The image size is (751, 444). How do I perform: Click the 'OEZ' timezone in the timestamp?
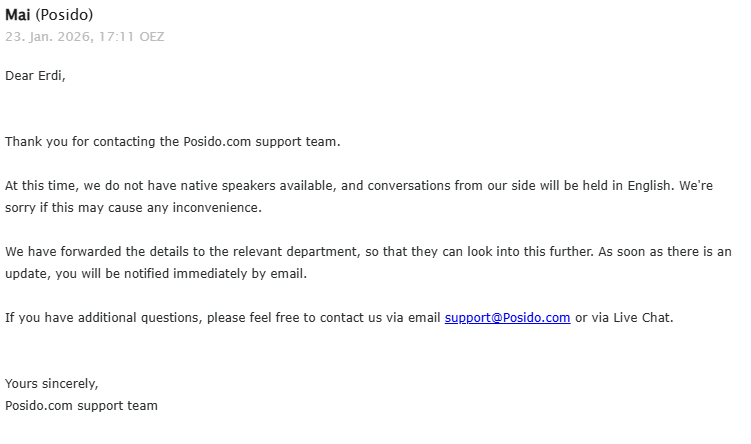pyautogui.click(x=150, y=37)
